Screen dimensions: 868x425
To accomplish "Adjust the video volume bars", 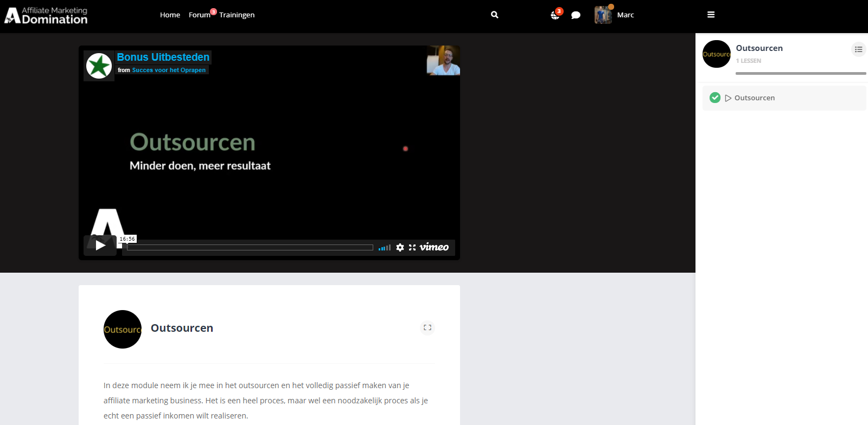I will 385,248.
